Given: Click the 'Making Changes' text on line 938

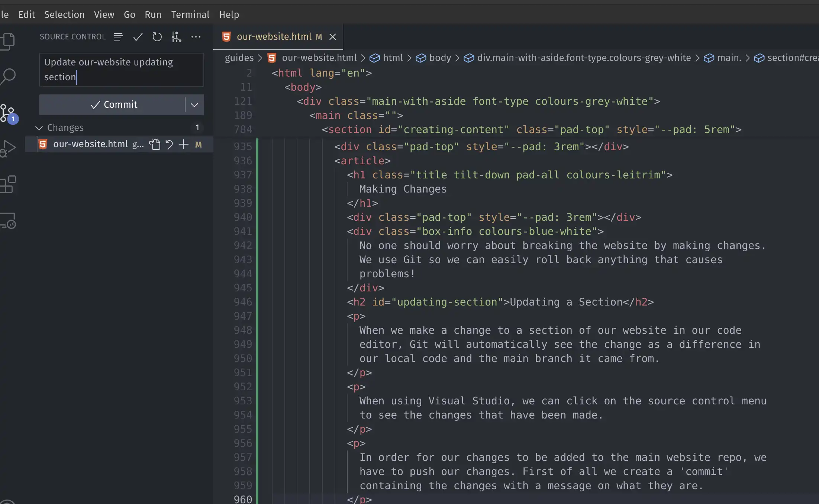Looking at the screenshot, I should click(x=403, y=189).
